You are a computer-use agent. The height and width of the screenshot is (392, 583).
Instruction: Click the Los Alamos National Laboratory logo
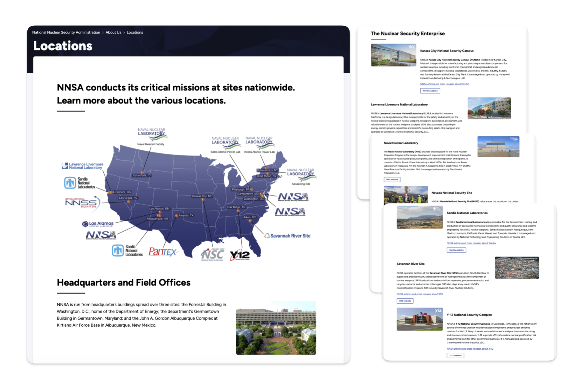coord(98,224)
